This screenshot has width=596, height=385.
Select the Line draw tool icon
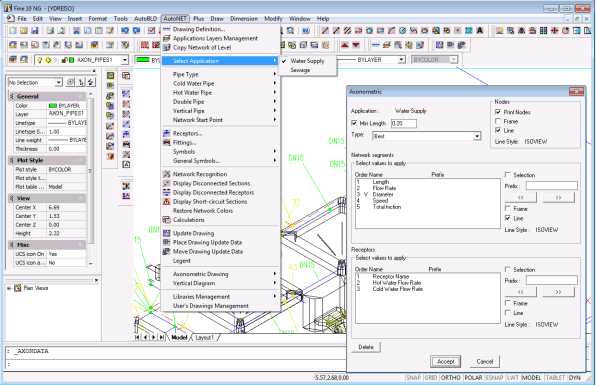(x=325, y=31)
